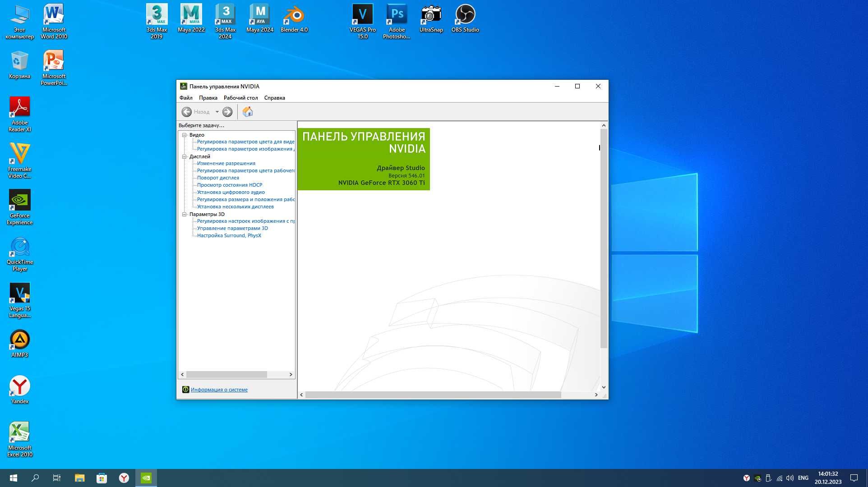Select the UltraSnap desktop icon

[x=431, y=18]
